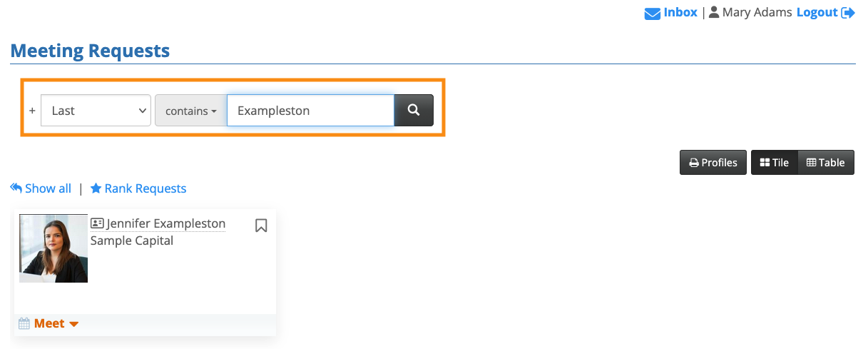Click the envelope icon beside Inbox
868x364 pixels.
652,13
